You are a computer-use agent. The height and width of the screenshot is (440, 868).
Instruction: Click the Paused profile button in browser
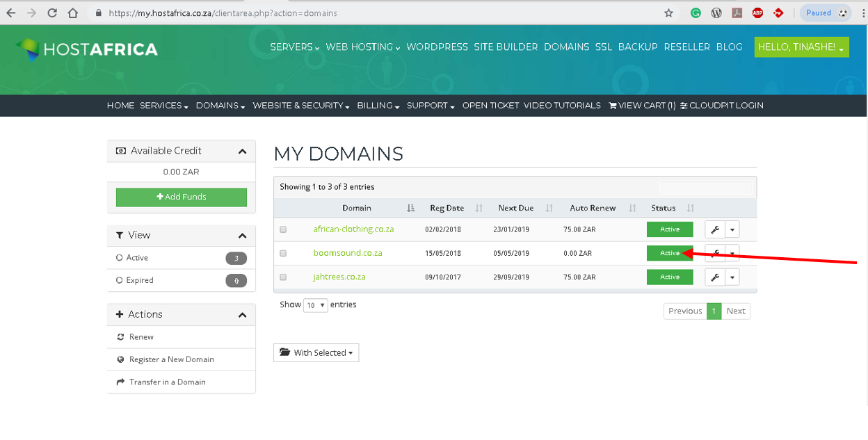click(826, 13)
